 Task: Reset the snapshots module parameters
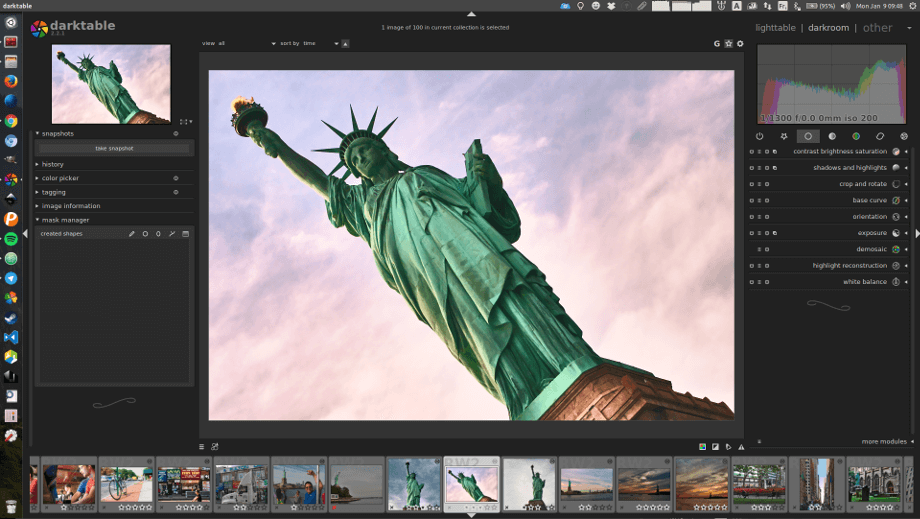[175, 134]
